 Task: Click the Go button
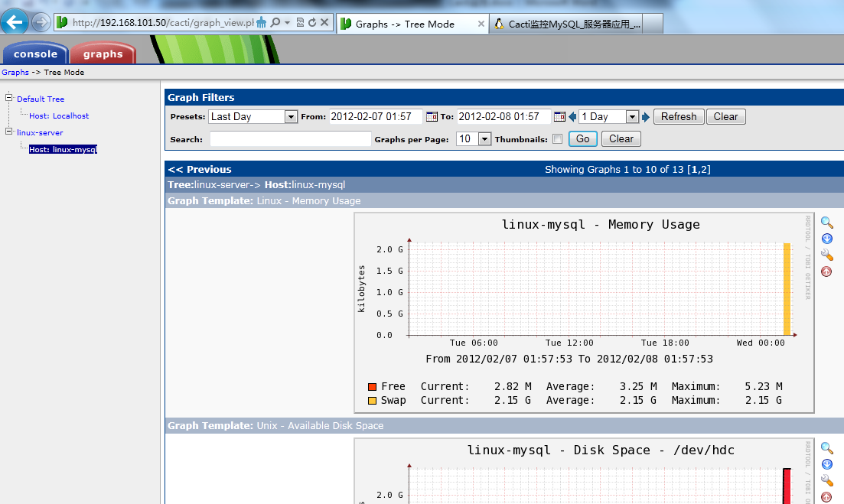pos(583,138)
